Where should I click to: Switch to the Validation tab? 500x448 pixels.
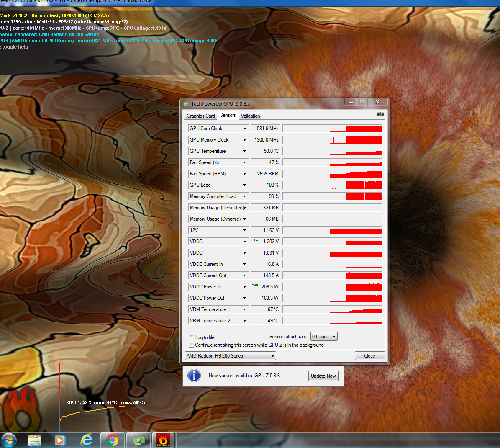point(250,116)
